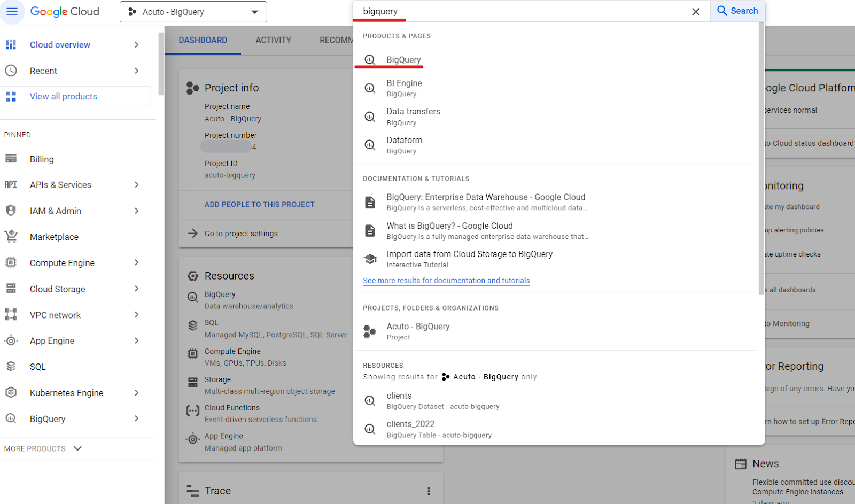Click the Marketplace cart icon
The width and height of the screenshot is (855, 504).
(11, 236)
